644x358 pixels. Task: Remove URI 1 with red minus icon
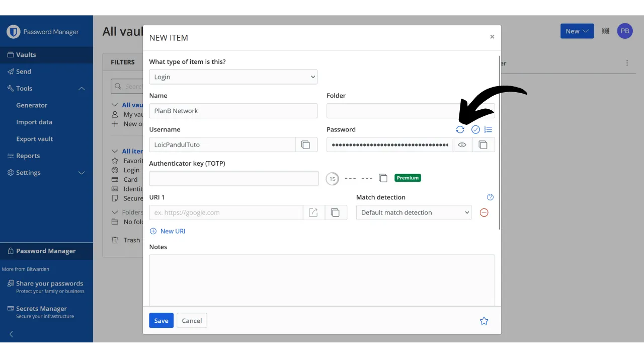coord(484,212)
